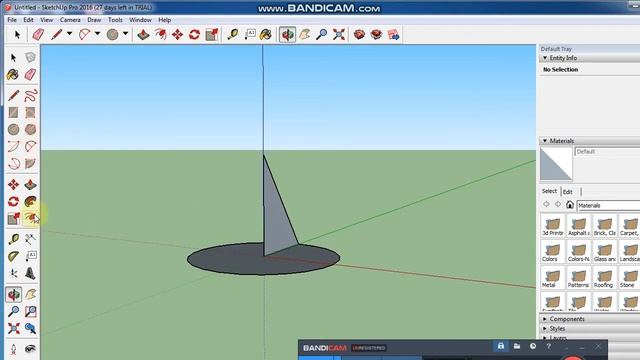Open the Draw menu
The image size is (640, 360).
[x=94, y=20]
